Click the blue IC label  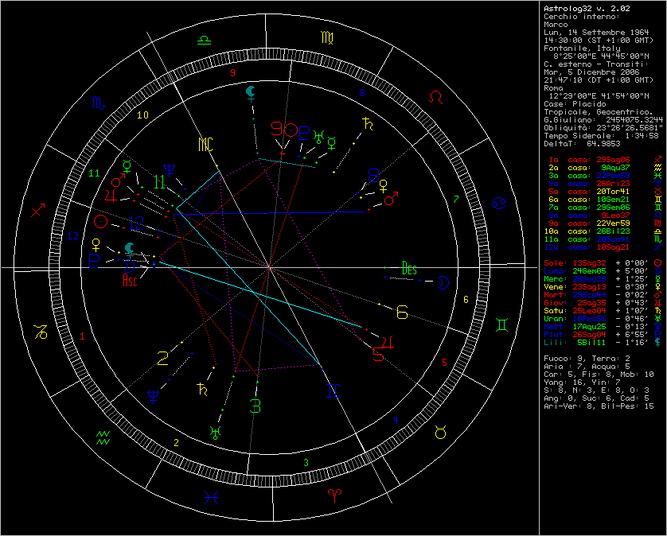pyautogui.click(x=333, y=391)
